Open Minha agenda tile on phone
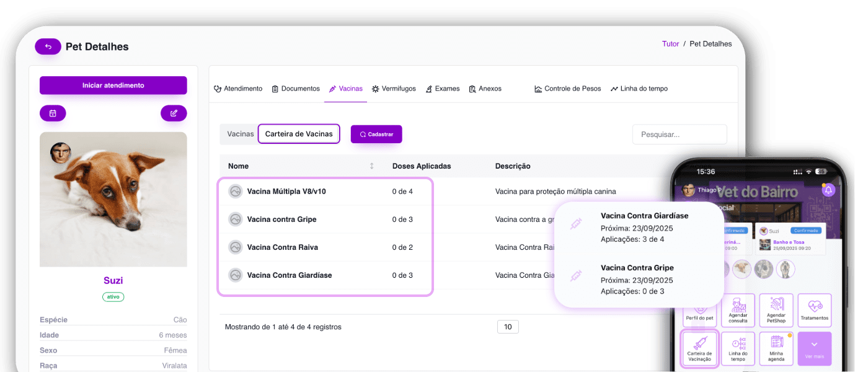The width and height of the screenshot is (868, 372). click(x=776, y=348)
